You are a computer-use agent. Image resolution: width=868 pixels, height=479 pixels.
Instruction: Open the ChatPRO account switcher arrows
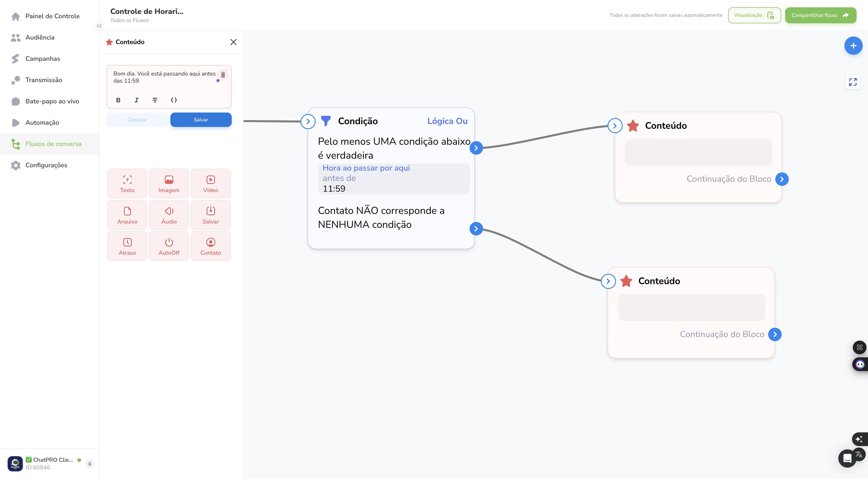tap(90, 464)
